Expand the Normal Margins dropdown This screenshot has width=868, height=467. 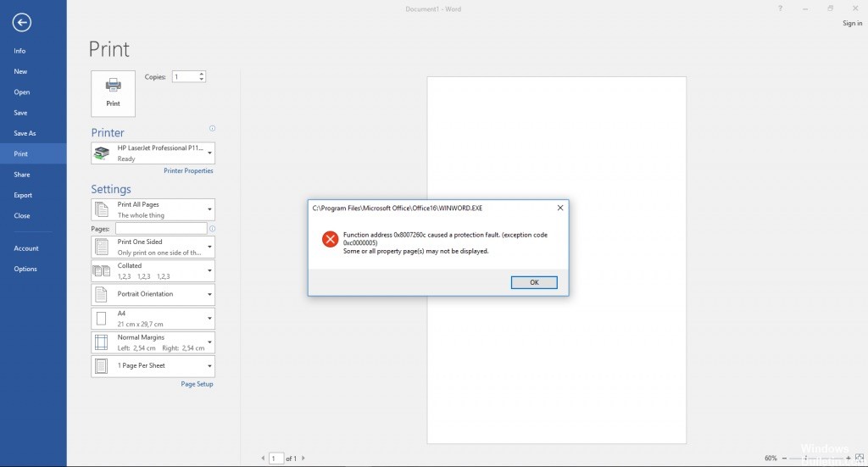(210, 342)
